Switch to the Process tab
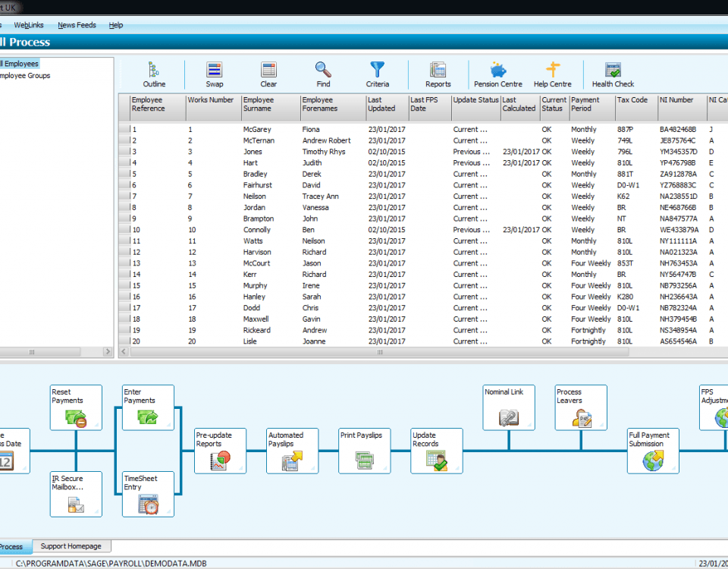Viewport: 728px width, 569px height. point(15,547)
